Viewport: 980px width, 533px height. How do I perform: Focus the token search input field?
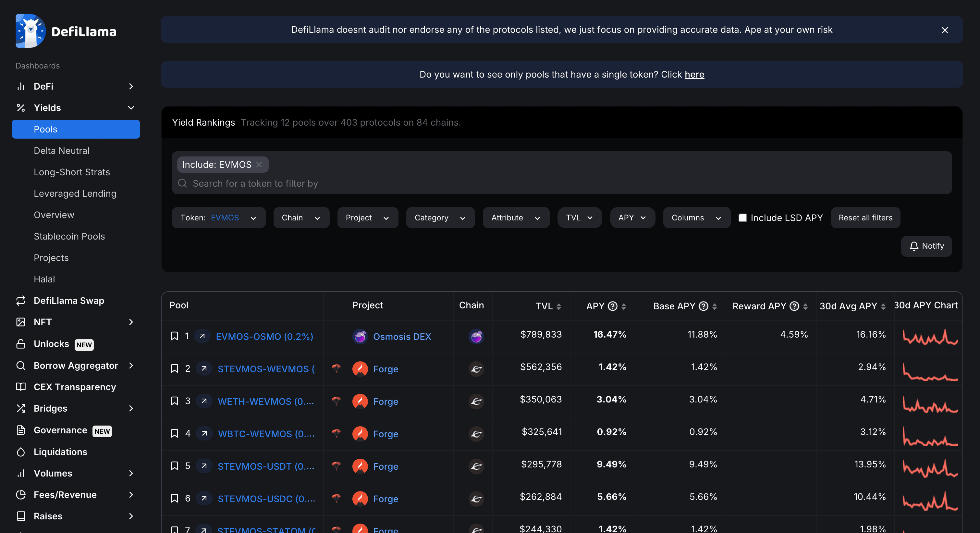click(561, 183)
